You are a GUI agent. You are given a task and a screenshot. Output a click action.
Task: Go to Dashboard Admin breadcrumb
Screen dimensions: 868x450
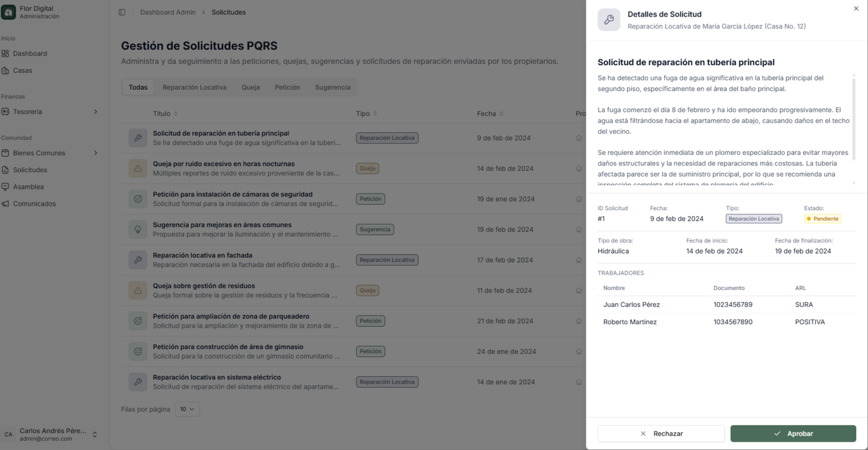click(168, 12)
